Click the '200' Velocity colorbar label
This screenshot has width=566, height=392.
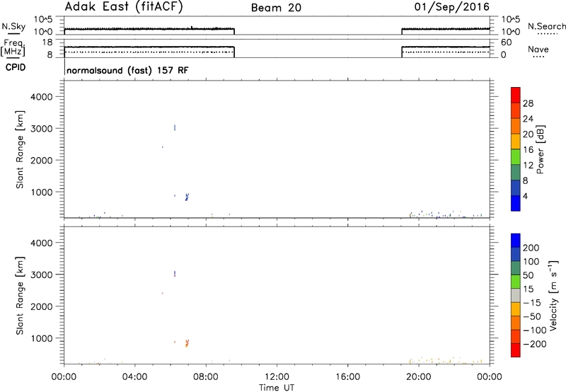531,248
